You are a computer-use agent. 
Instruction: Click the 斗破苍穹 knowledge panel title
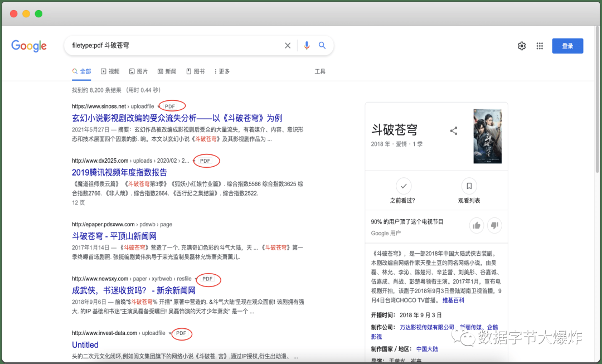pos(394,130)
